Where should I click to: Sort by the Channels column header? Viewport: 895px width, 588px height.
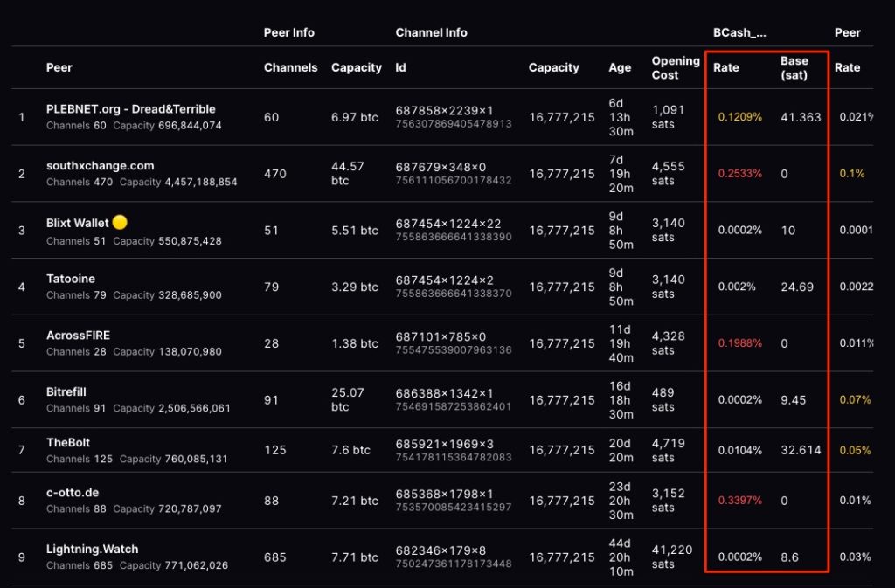pyautogui.click(x=290, y=67)
